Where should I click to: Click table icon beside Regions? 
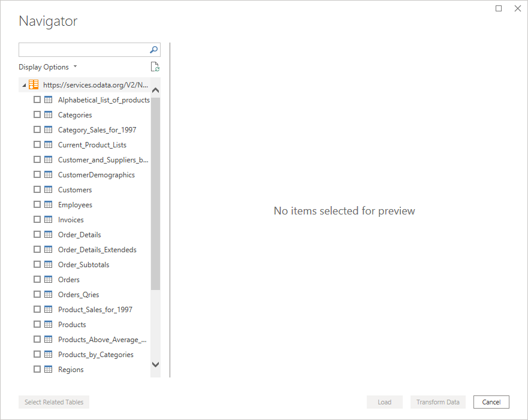point(49,369)
